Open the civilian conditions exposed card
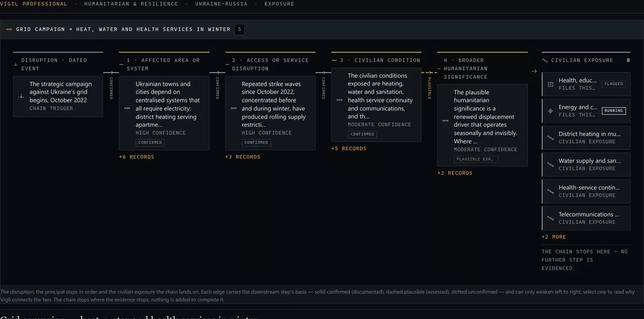The image size is (644, 319). [x=376, y=105]
